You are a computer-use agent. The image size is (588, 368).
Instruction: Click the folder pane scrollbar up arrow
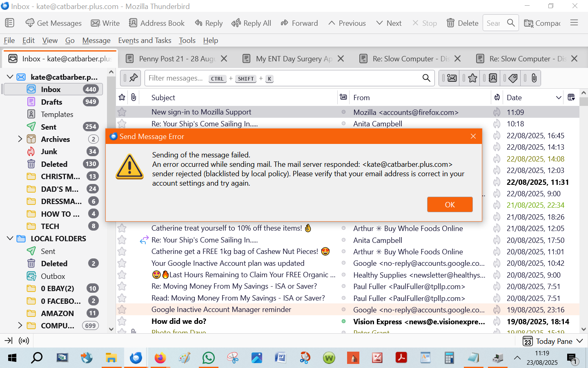(111, 72)
